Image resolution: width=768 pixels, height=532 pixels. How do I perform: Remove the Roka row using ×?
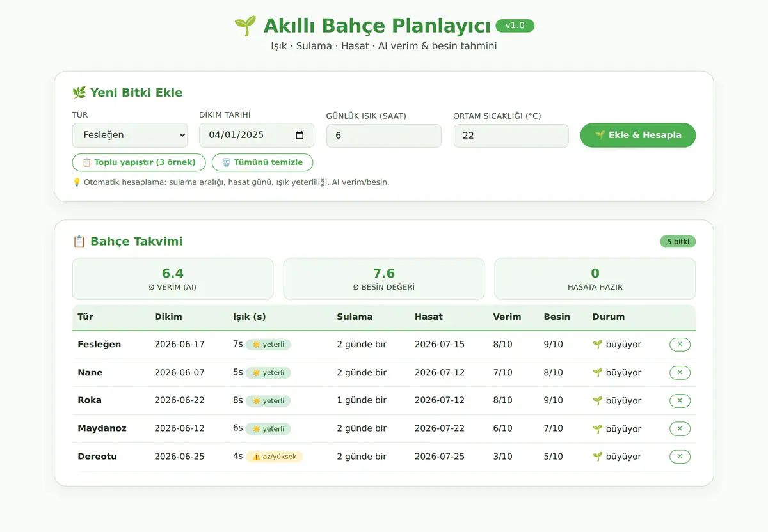pos(680,401)
